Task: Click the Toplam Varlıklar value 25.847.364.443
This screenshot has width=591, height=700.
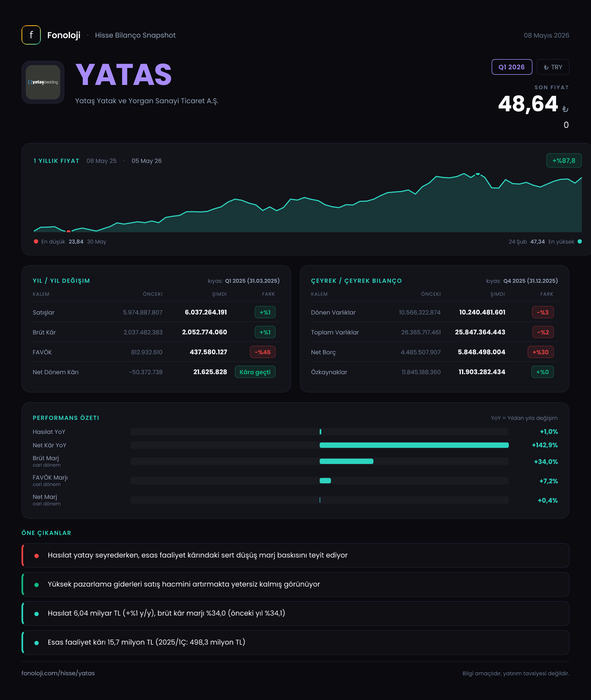Action: coord(480,332)
